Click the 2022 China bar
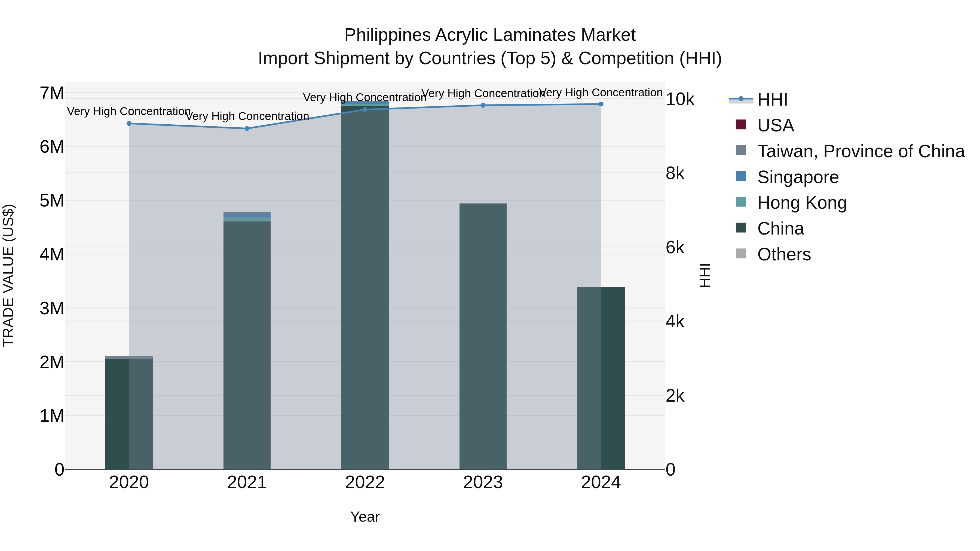980x551 pixels. [365, 287]
